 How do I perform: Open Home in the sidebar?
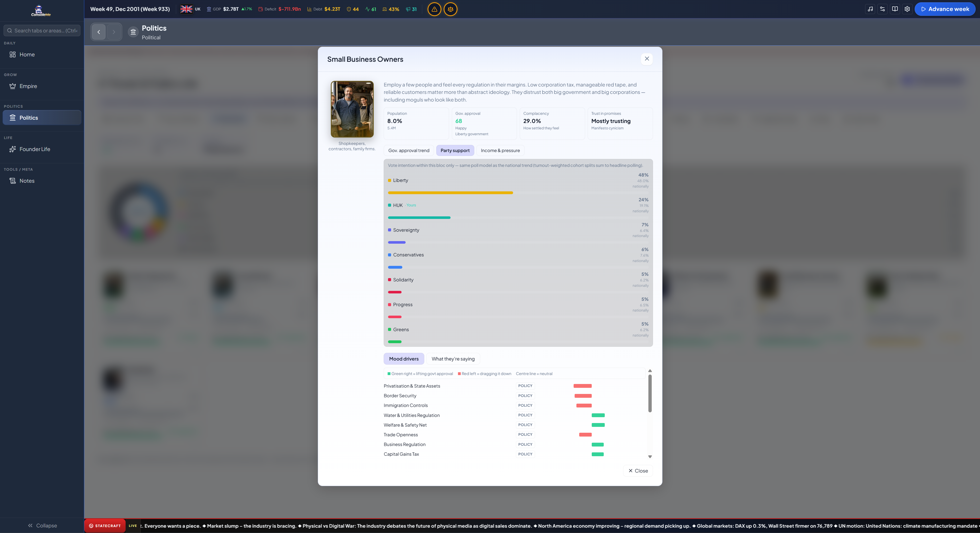point(42,54)
